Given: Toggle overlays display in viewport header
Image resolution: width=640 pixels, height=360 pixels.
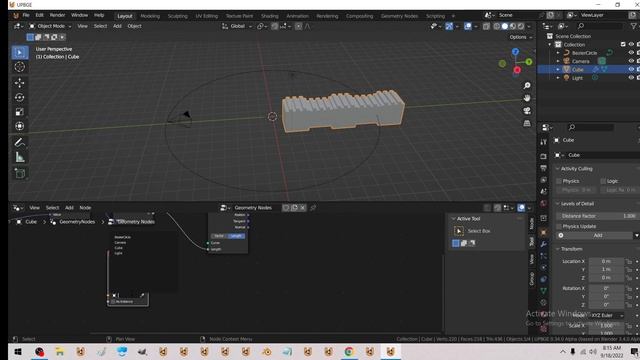Looking at the screenshot, I should [x=467, y=26].
